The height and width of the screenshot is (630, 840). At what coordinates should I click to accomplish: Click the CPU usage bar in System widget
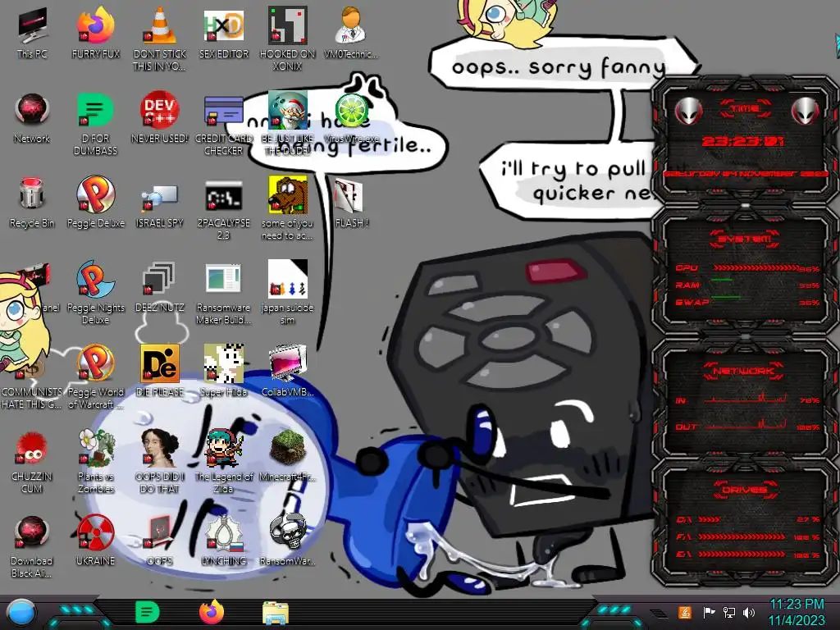pyautogui.click(x=756, y=268)
